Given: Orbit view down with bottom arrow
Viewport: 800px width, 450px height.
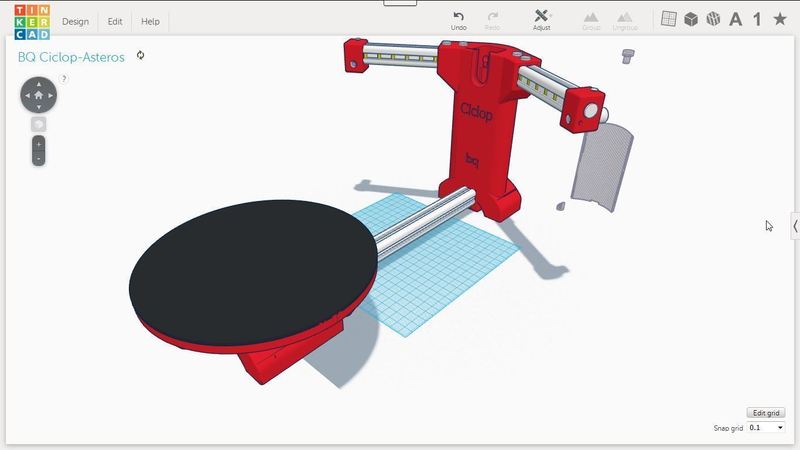Looking at the screenshot, I should tap(38, 107).
